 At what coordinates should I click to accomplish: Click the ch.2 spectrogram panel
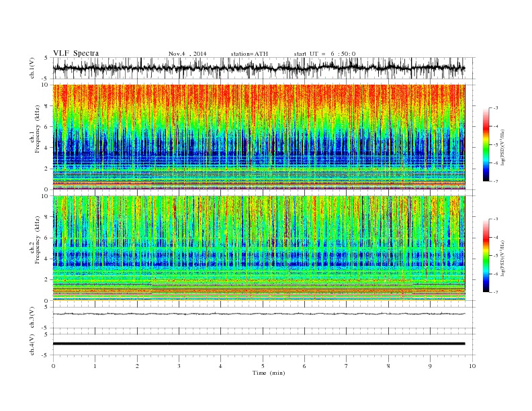pyautogui.click(x=259, y=248)
